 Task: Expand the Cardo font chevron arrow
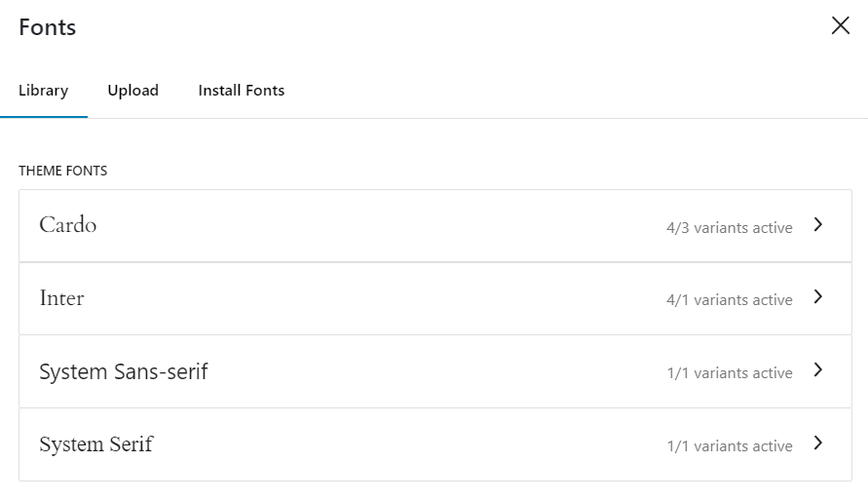coord(818,225)
